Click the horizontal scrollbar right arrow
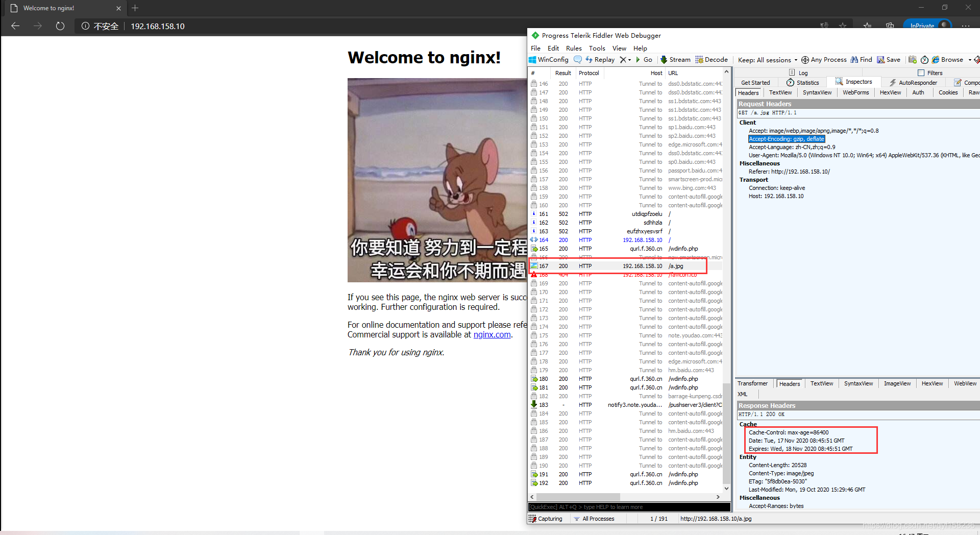The width and height of the screenshot is (980, 535). (x=718, y=497)
